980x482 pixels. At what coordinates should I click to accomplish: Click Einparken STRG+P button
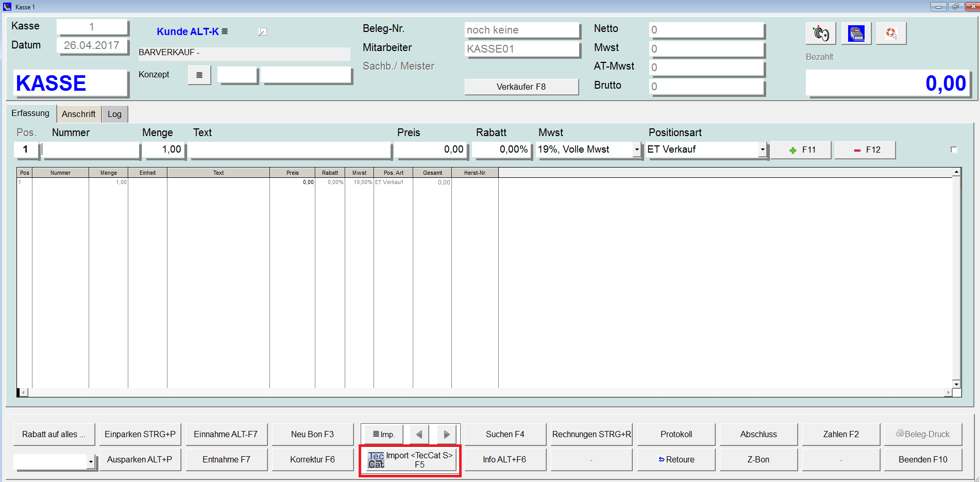point(140,435)
